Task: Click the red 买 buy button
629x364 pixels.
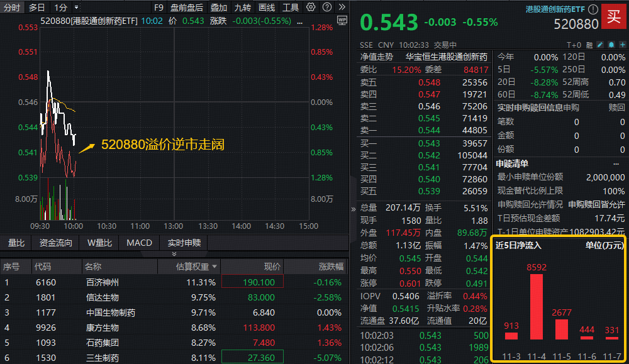Action: (614, 16)
